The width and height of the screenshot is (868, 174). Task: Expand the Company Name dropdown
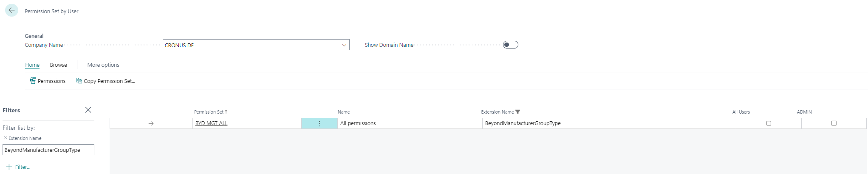pyautogui.click(x=344, y=45)
